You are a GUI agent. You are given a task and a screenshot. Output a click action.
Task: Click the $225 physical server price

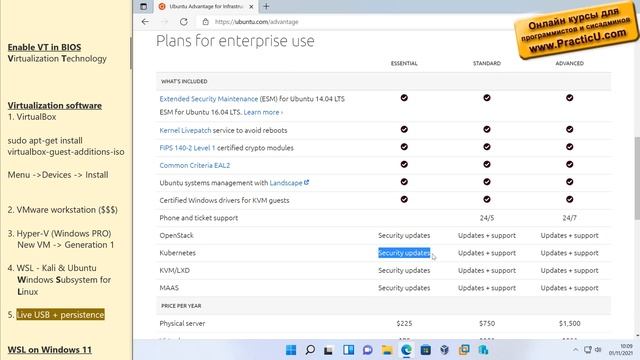coord(404,323)
